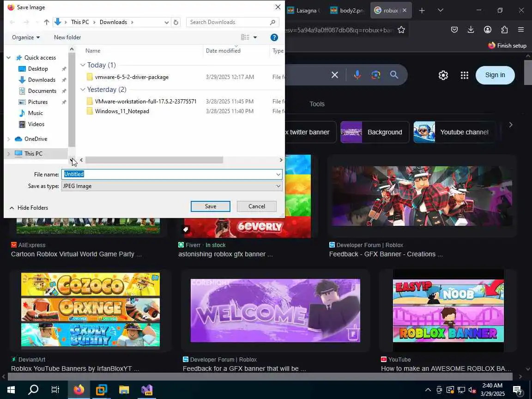Select Music in navigation pane
Screen dimensions: 532x399
[x=35, y=113]
